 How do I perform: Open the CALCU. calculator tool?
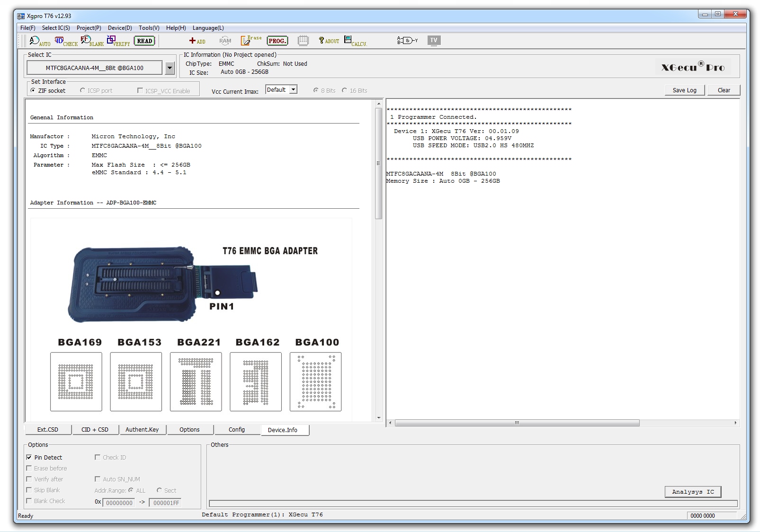coord(355,41)
